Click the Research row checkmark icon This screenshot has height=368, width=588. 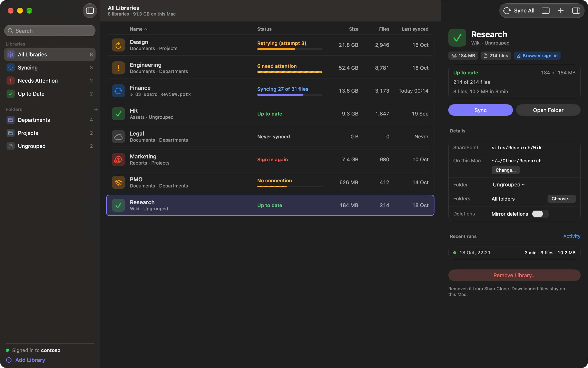pyautogui.click(x=118, y=205)
